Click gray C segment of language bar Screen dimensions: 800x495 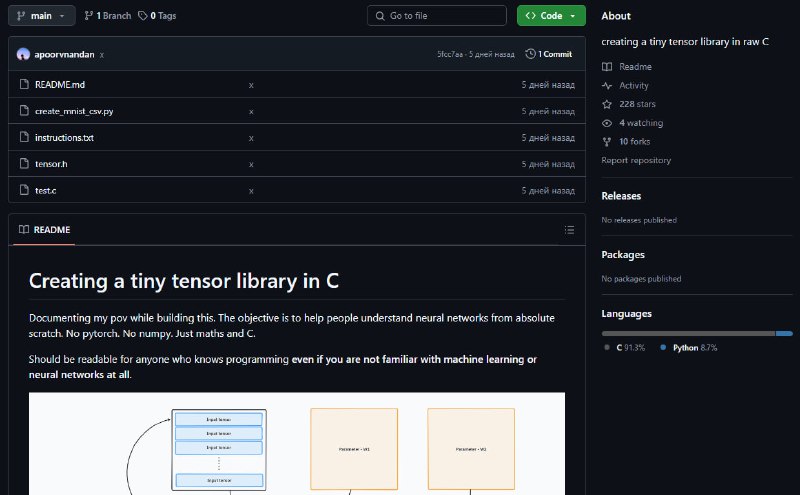[688, 334]
